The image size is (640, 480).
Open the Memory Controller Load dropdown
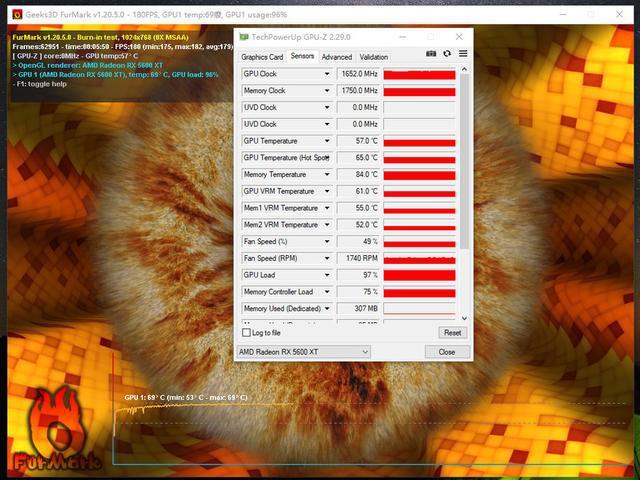click(x=327, y=292)
